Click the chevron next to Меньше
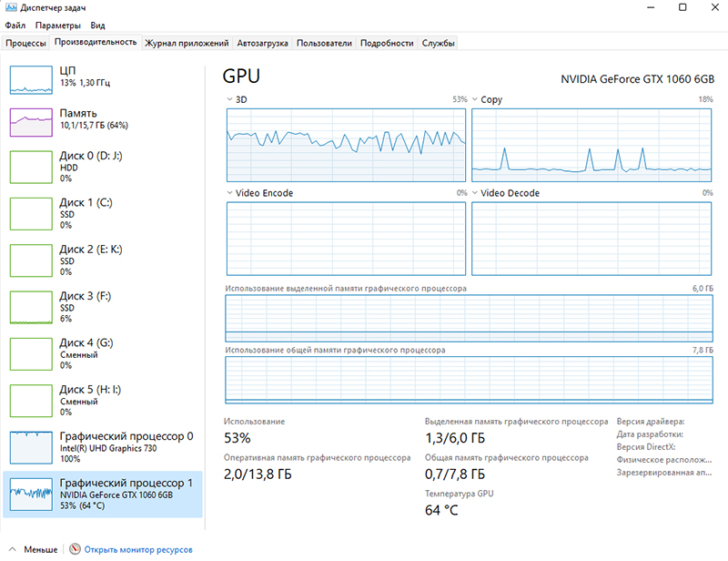This screenshot has width=728, height=561. coord(13,549)
